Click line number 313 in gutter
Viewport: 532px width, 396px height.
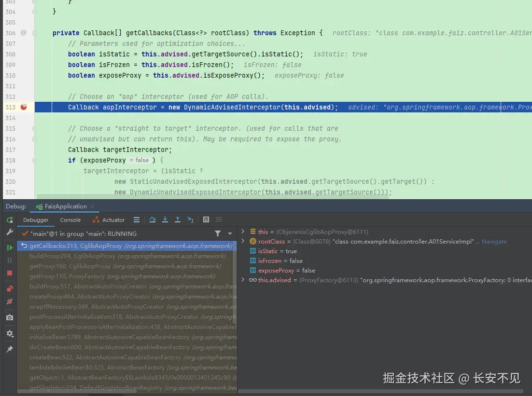[10, 107]
